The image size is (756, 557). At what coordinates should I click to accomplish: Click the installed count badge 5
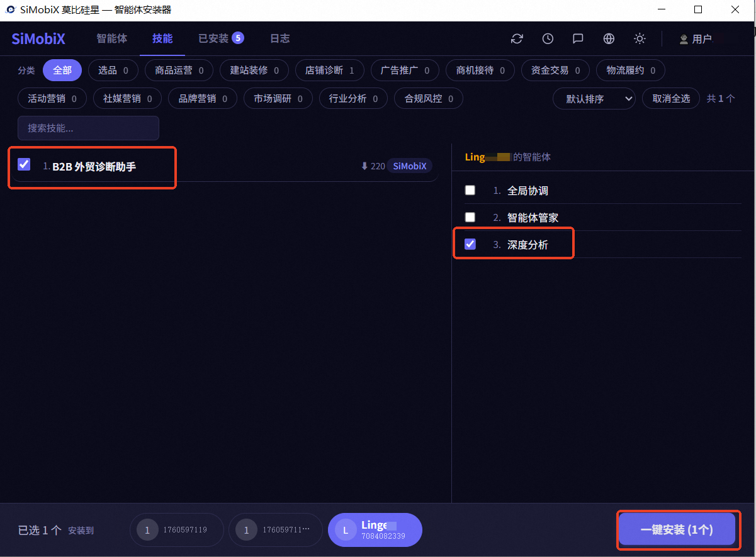[x=237, y=38]
